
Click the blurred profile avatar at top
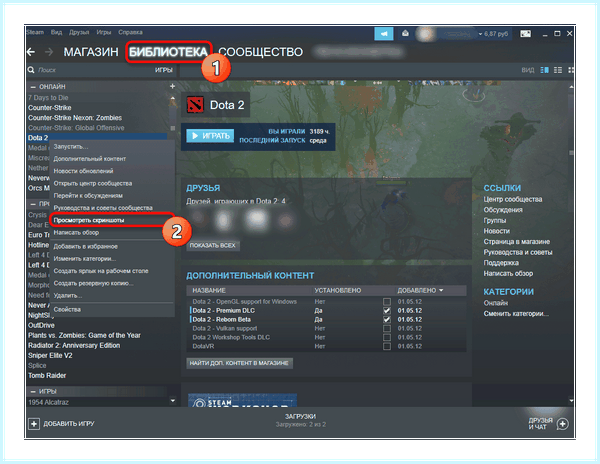click(x=424, y=34)
